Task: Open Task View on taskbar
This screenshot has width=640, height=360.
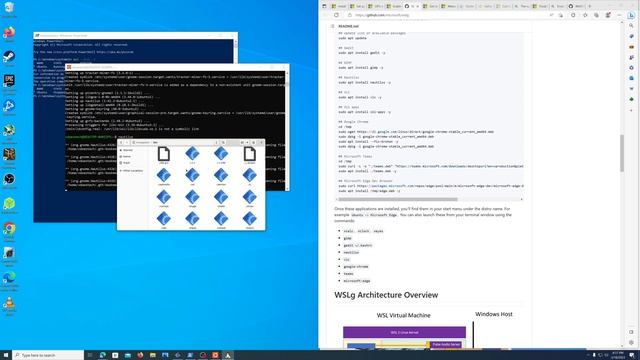Action: click(90, 355)
